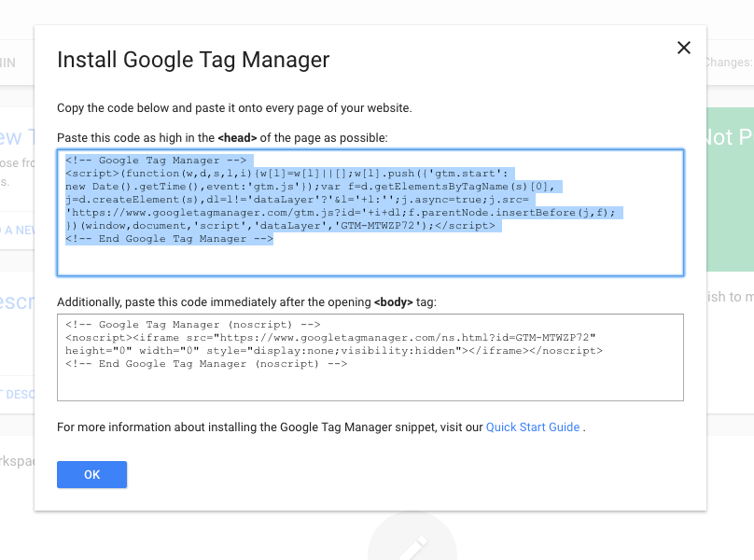Click the bold <head> word in instructions

(x=237, y=138)
